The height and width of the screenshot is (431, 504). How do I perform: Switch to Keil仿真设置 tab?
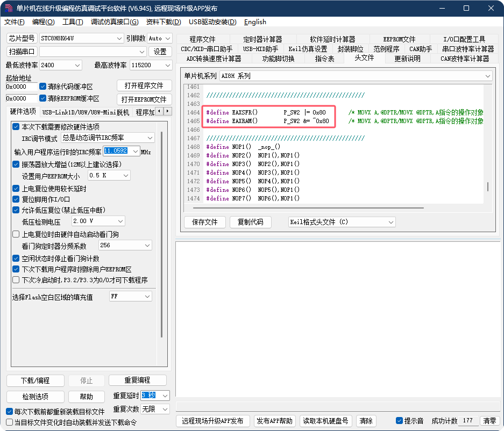pos(308,49)
